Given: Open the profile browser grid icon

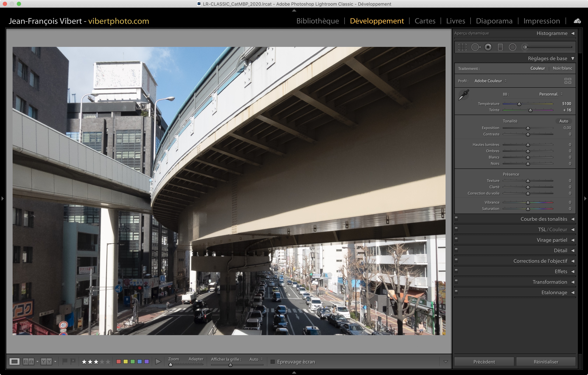Looking at the screenshot, I should [568, 81].
